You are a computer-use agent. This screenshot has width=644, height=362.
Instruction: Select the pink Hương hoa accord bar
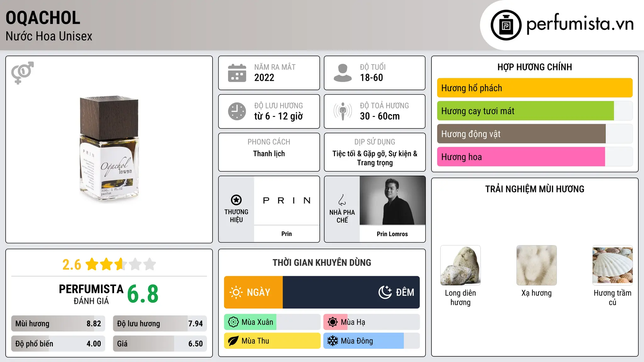[x=535, y=157]
